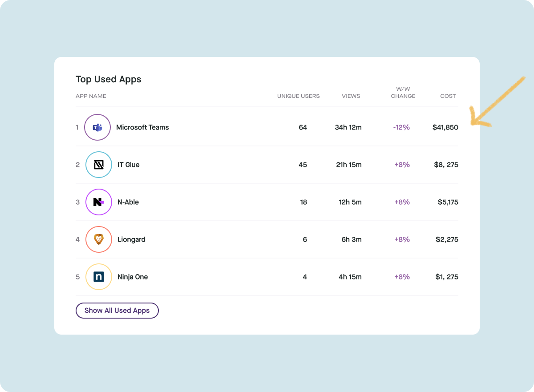Click rank number 2 beside IT Glue
The image size is (534, 392).
(x=77, y=165)
